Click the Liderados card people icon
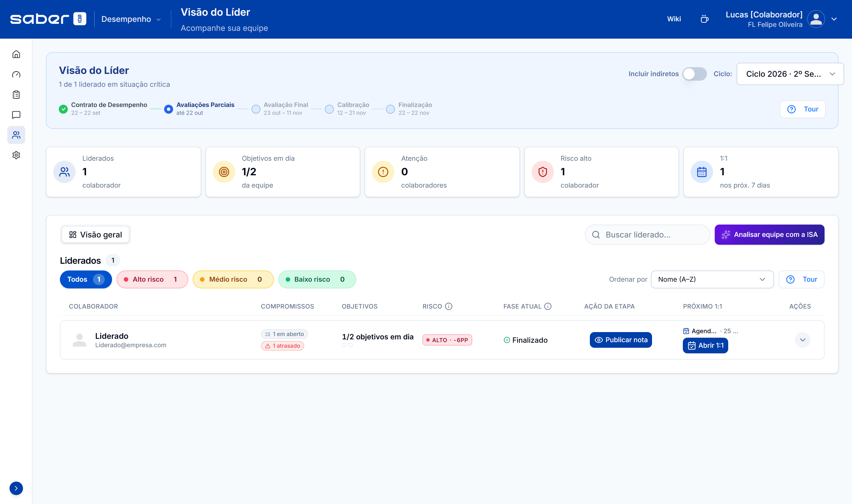Image resolution: width=852 pixels, height=504 pixels. pyautogui.click(x=64, y=172)
